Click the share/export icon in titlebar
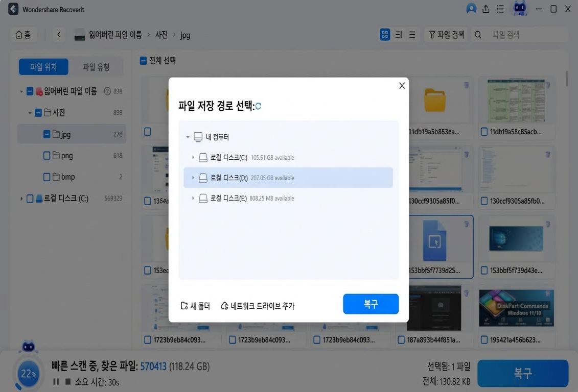 (x=486, y=9)
